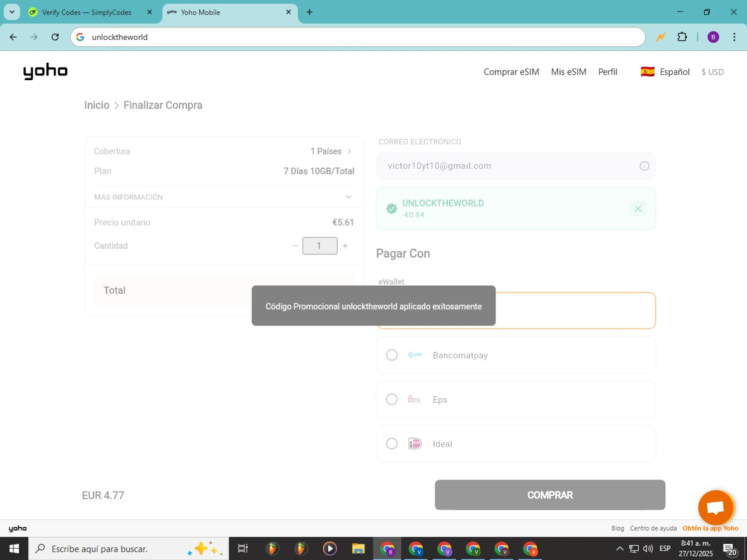Increase quantity with the plus button

tap(345, 246)
